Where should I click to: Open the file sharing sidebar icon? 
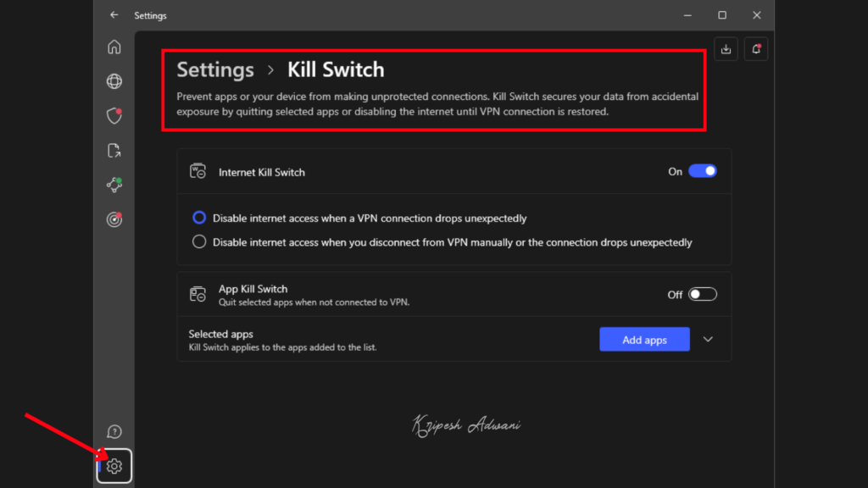(114, 151)
